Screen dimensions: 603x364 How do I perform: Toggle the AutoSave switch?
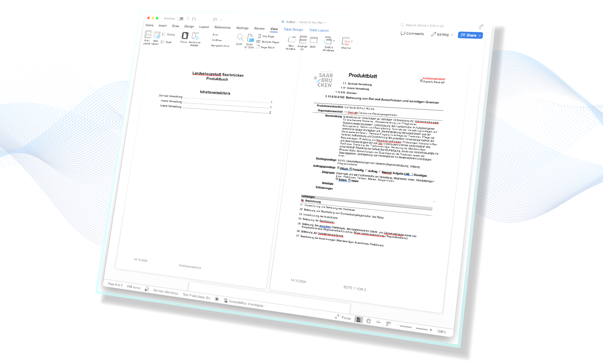pyautogui.click(x=180, y=19)
